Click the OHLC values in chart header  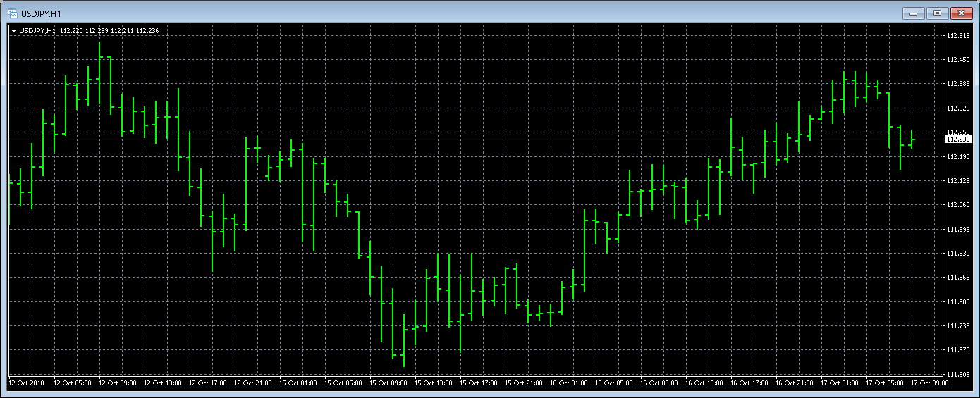109,31
